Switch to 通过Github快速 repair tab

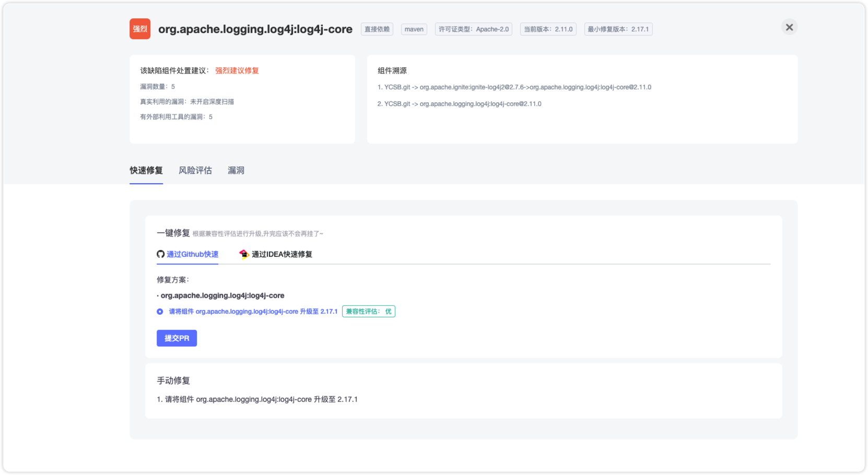pyautogui.click(x=192, y=254)
